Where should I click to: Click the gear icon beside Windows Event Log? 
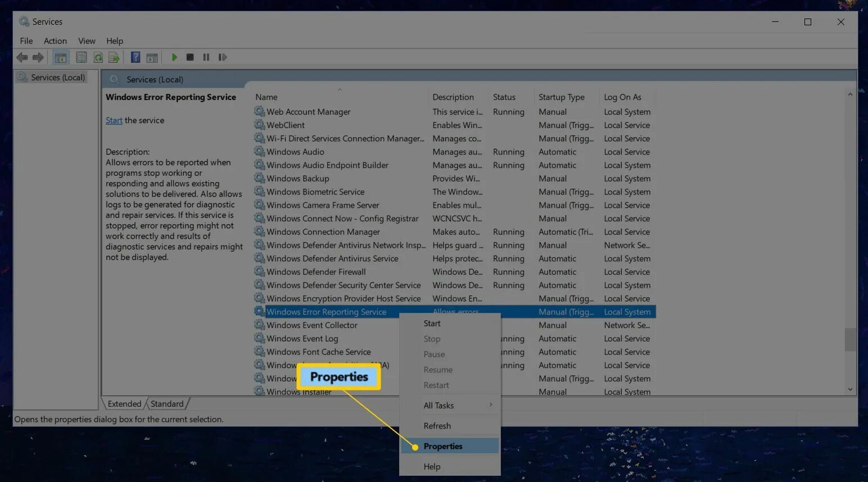[x=259, y=338]
